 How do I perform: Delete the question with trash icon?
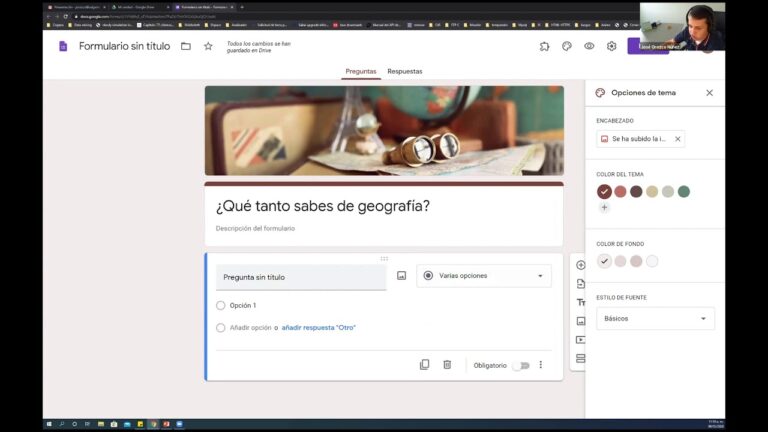tap(447, 364)
